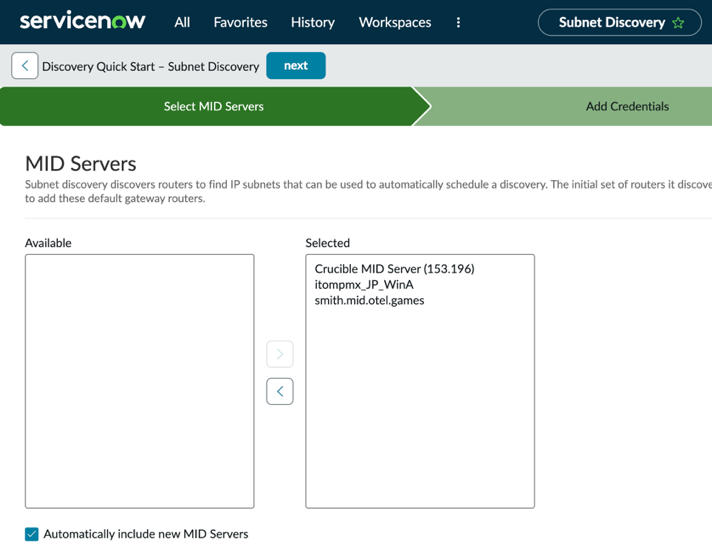Click the ServiceNow logo
The height and width of the screenshot is (552, 712).
82,21
